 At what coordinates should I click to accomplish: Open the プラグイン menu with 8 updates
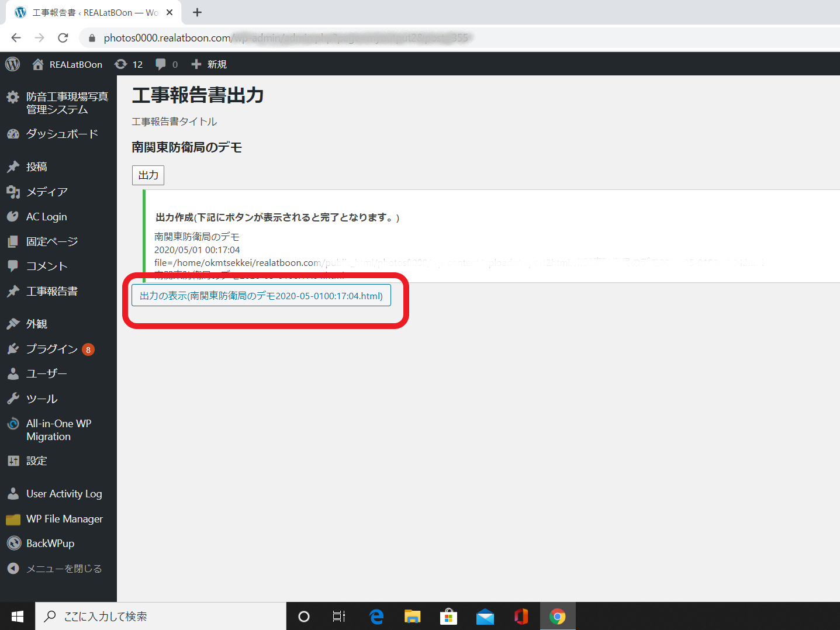51,349
